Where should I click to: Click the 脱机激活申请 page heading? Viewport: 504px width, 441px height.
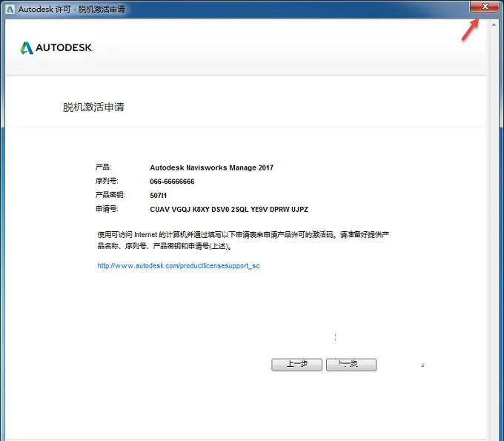pyautogui.click(x=93, y=107)
